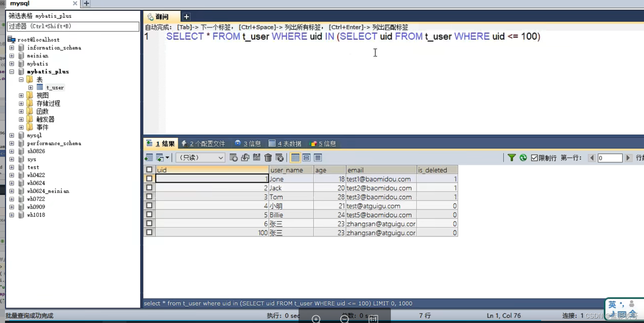Click the input method 英 indicator
Screen dimensions: 644x323
pos(612,305)
